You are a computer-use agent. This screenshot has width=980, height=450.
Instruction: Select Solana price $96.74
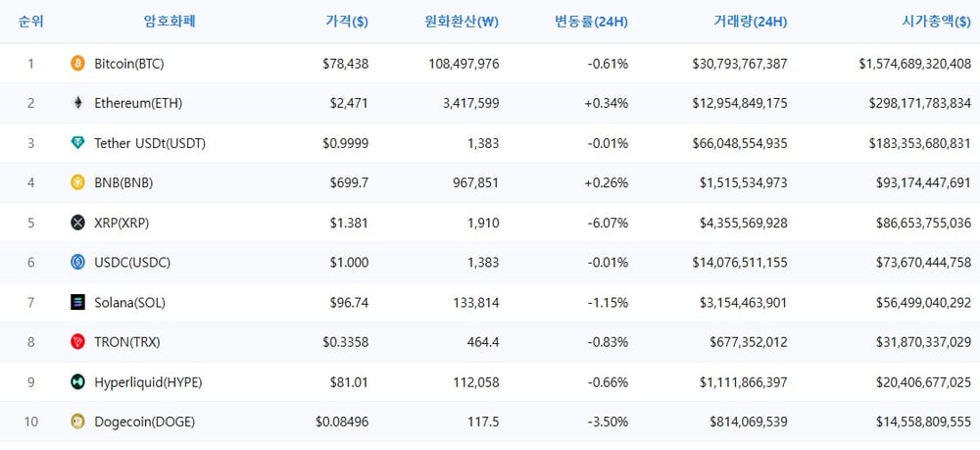[x=350, y=303]
